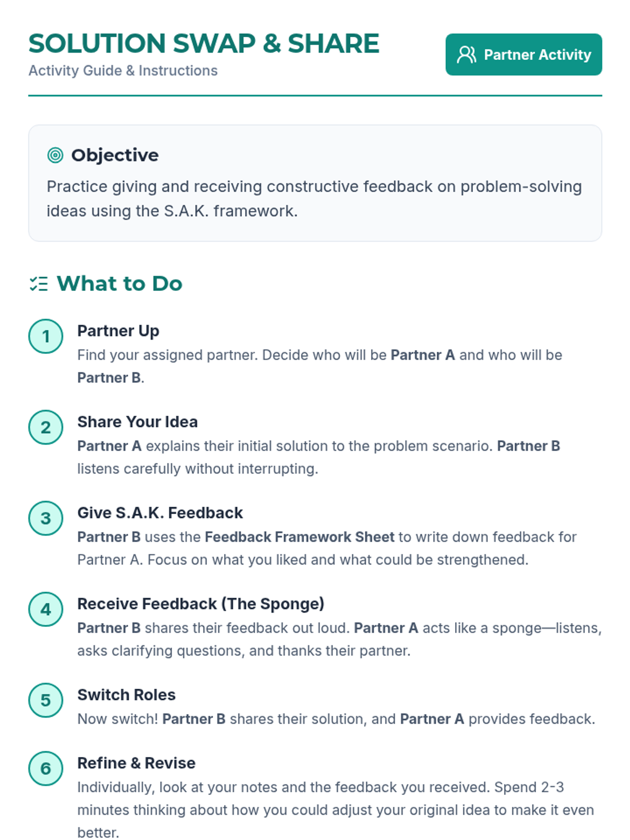Click the Receive Feedback (The Sponge) title
The height and width of the screenshot is (840, 630).
[201, 604]
